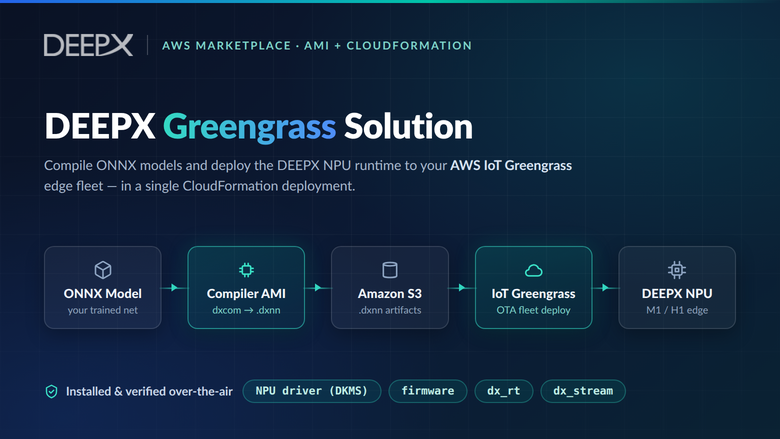Click the IoT Greengrass cloud icon
Image resolution: width=780 pixels, height=439 pixels.
[534, 270]
